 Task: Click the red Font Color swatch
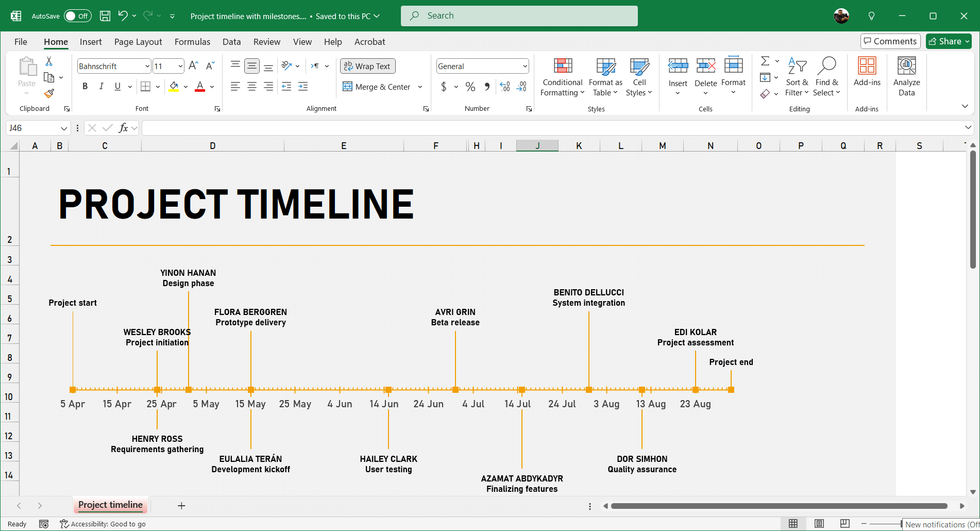200,86
